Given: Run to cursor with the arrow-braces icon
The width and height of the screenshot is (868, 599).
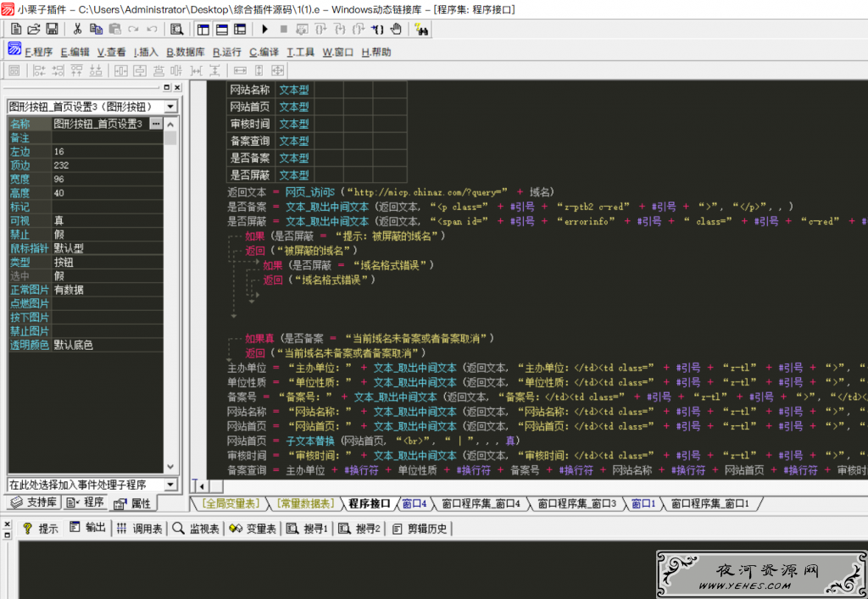Looking at the screenshot, I should pyautogui.click(x=377, y=29).
